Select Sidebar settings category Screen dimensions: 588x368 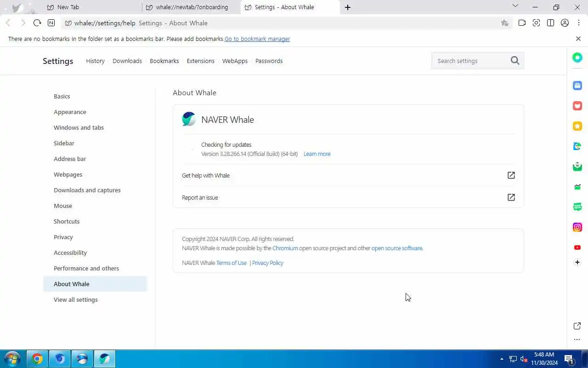[x=64, y=143]
